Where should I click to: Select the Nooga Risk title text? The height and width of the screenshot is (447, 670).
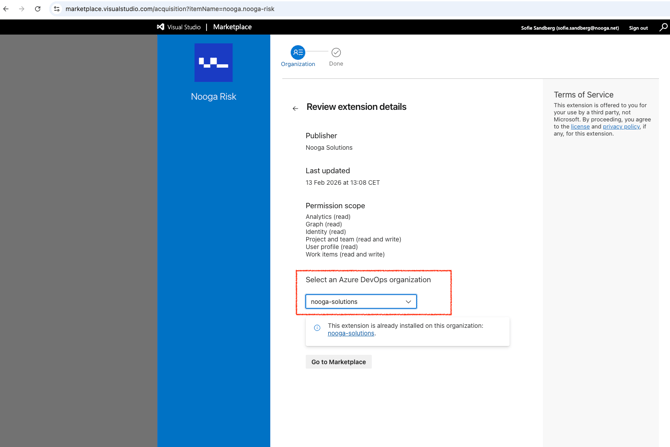(x=214, y=97)
